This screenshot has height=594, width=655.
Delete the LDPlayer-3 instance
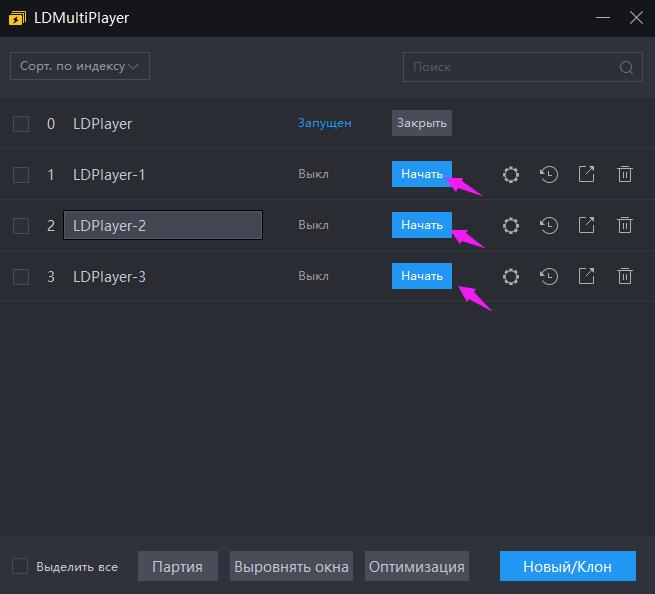[x=625, y=276]
